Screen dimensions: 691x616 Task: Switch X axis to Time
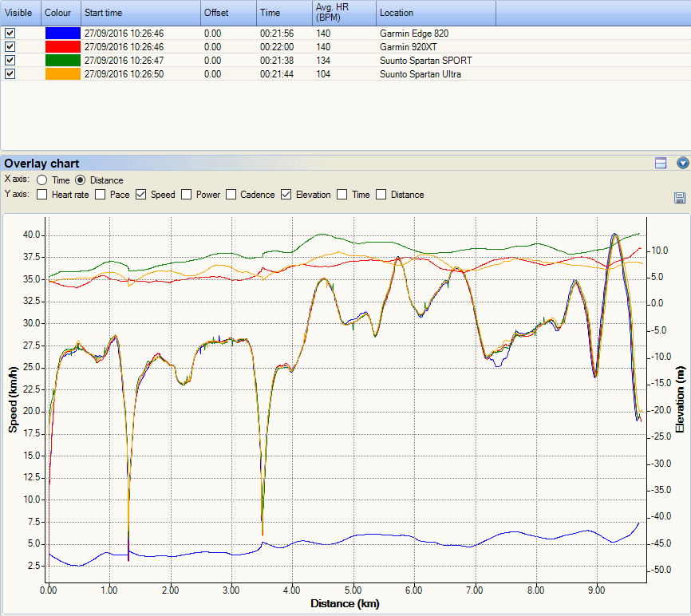pyautogui.click(x=41, y=180)
